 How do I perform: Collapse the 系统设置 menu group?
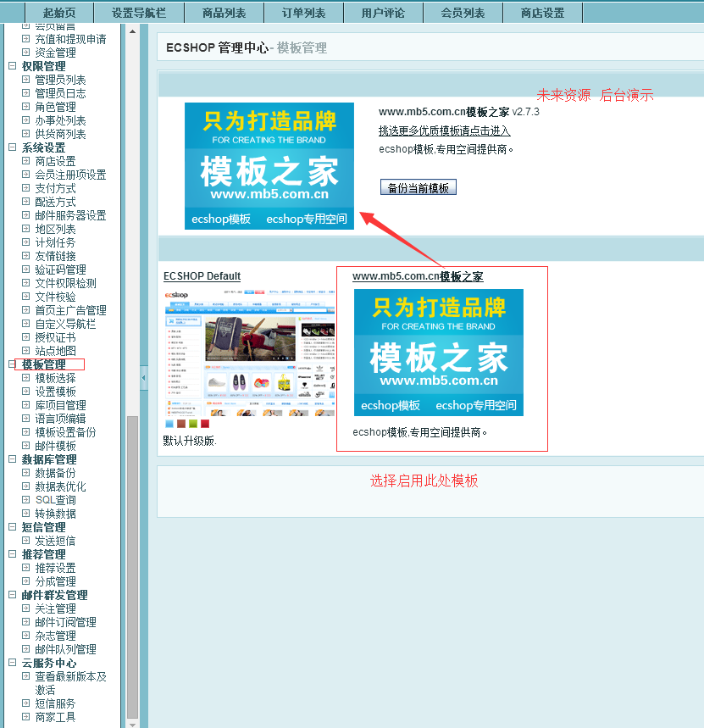click(13, 147)
